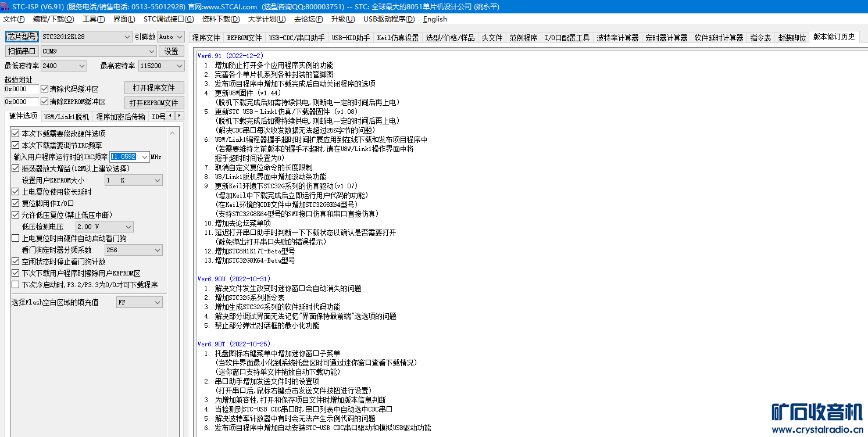Toggle the 振荡器放大增益 checkbox

pos(16,169)
